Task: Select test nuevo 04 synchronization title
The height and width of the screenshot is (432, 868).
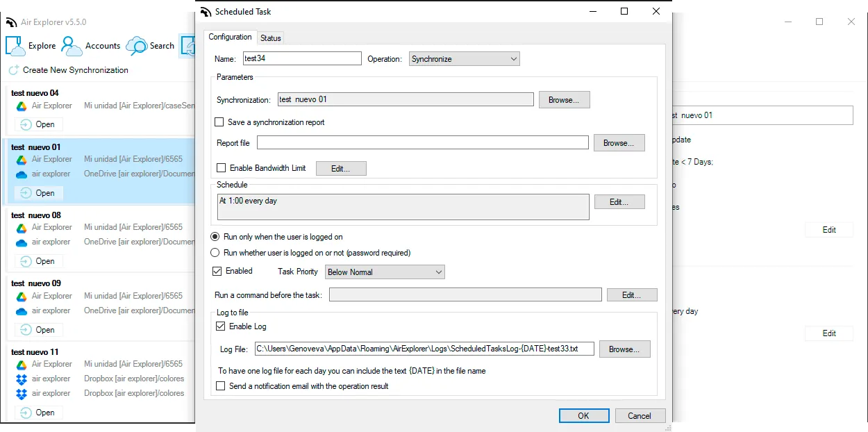Action: tap(35, 93)
